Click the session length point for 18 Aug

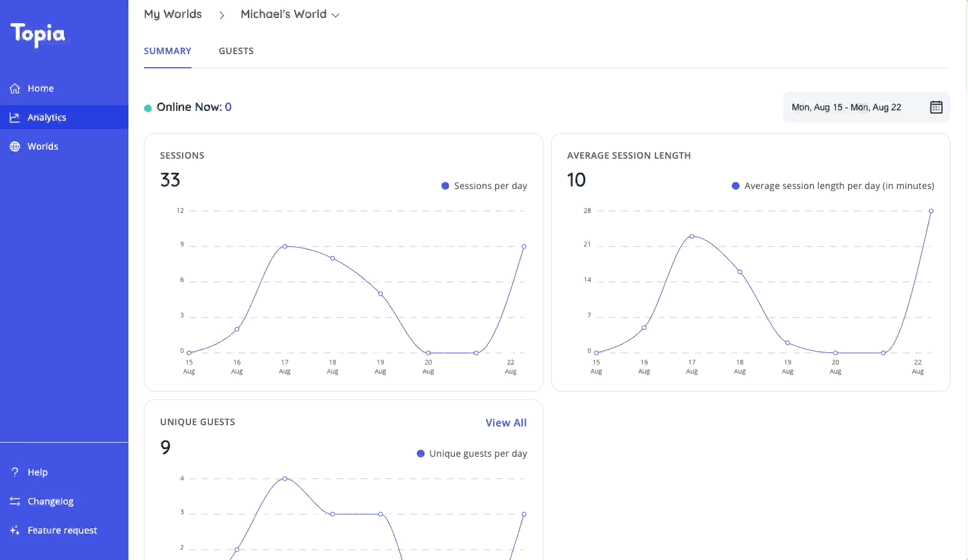tap(740, 272)
